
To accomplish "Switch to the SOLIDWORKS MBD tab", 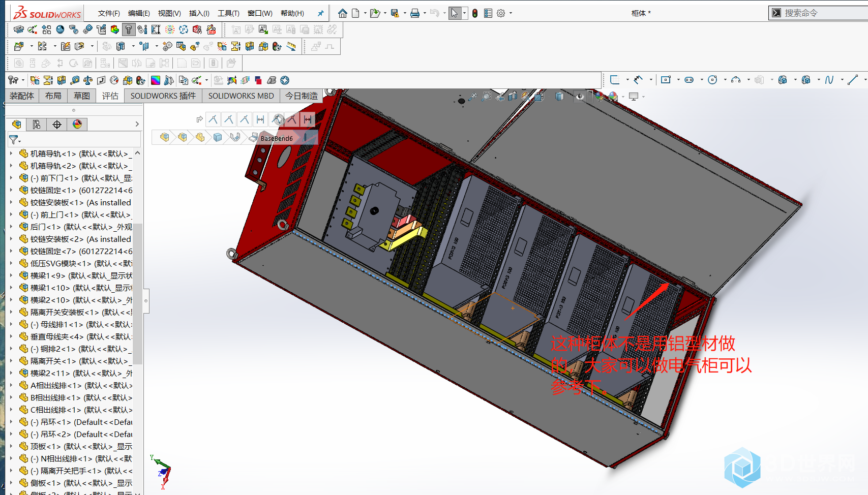I will 241,96.
